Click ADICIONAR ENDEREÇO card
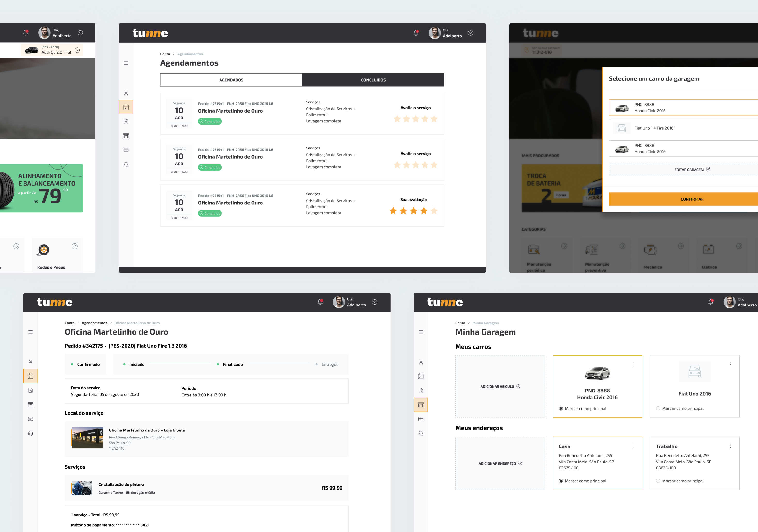The image size is (758, 532). coord(500,463)
